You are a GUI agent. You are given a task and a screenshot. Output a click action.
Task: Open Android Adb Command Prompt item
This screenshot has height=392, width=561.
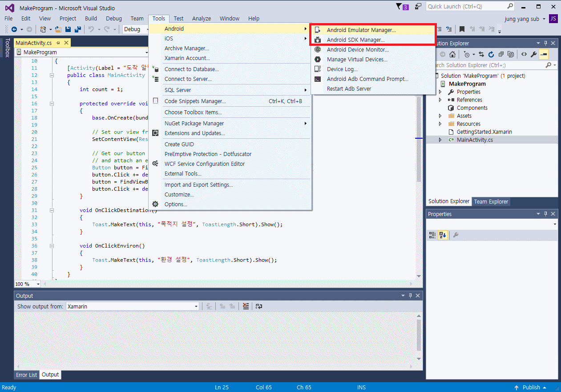(373, 79)
